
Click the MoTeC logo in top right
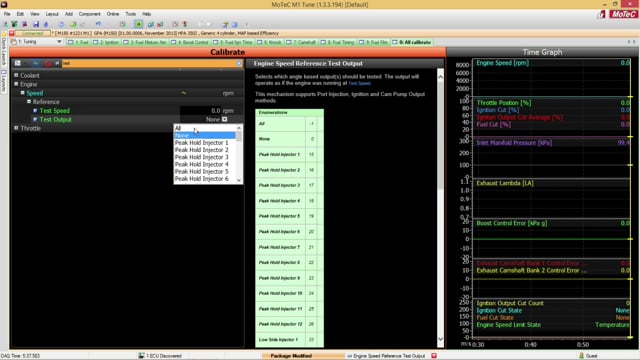[623, 14]
